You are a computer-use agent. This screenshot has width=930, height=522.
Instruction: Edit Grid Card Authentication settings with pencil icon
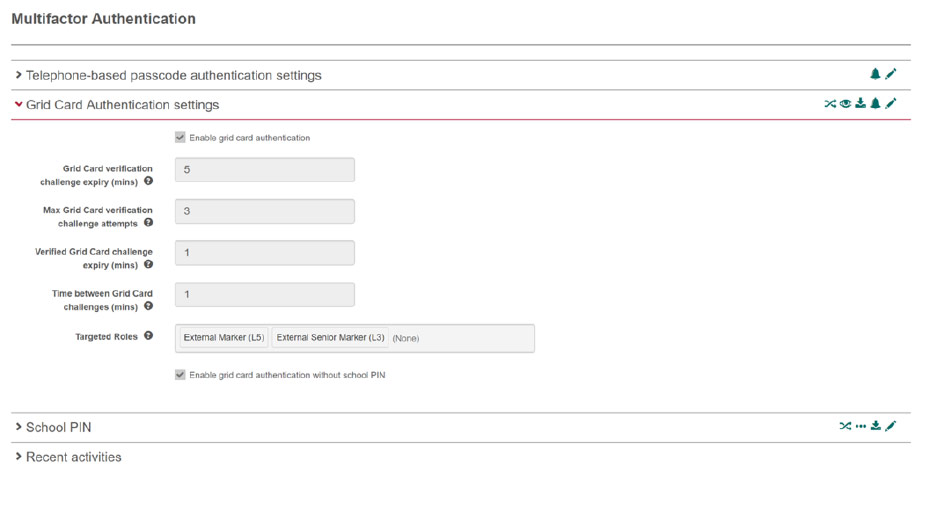point(890,104)
